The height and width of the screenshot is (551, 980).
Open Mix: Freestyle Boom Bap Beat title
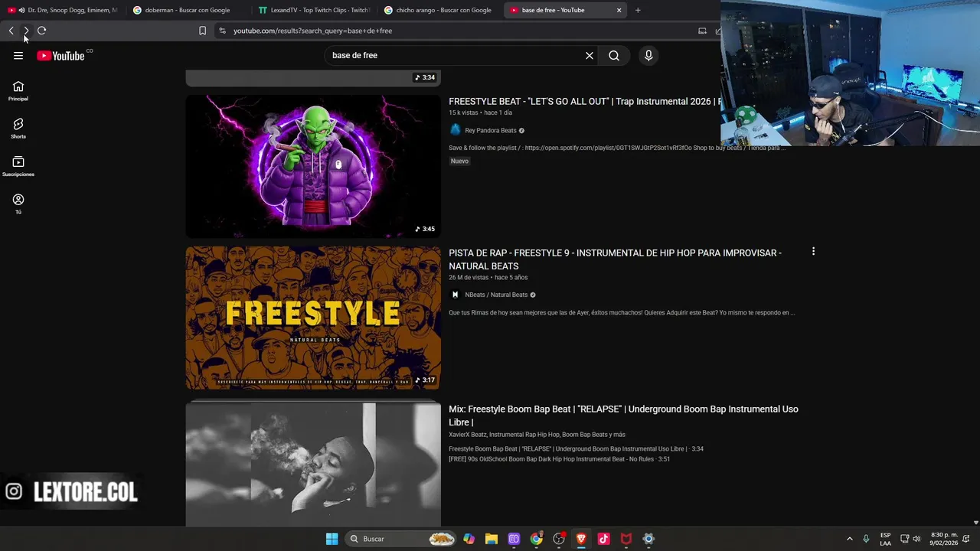point(623,416)
